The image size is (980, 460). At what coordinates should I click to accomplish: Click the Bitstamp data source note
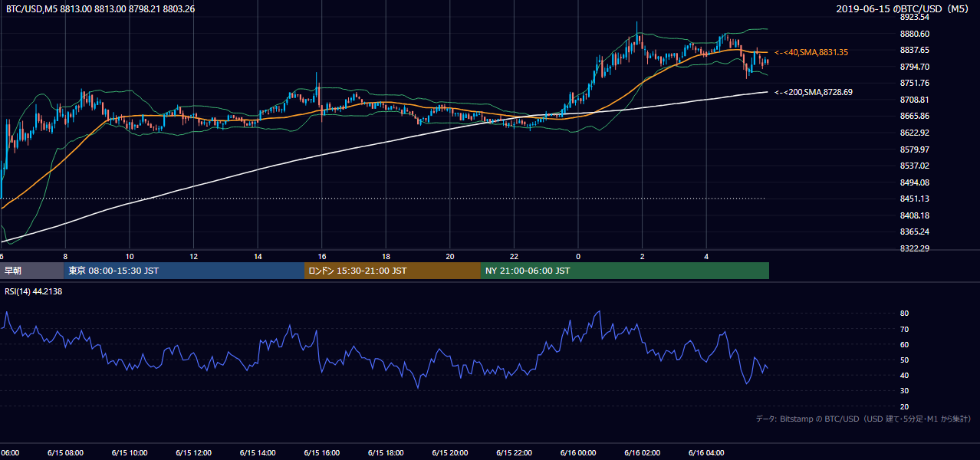pyautogui.click(x=863, y=419)
